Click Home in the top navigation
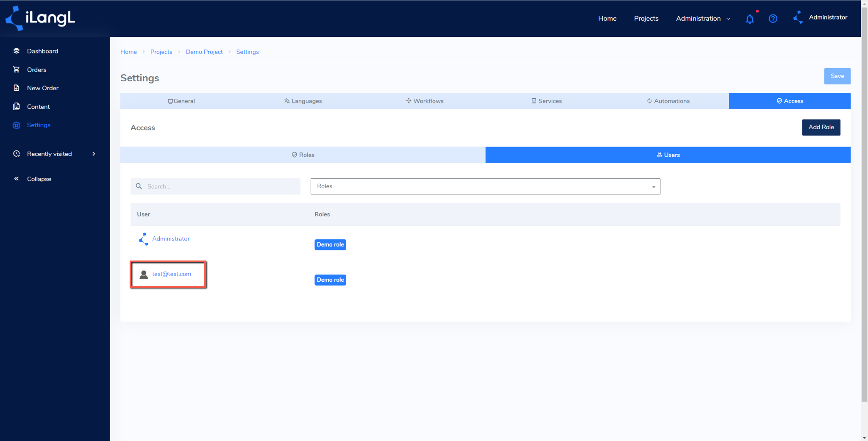The image size is (868, 441). [607, 18]
